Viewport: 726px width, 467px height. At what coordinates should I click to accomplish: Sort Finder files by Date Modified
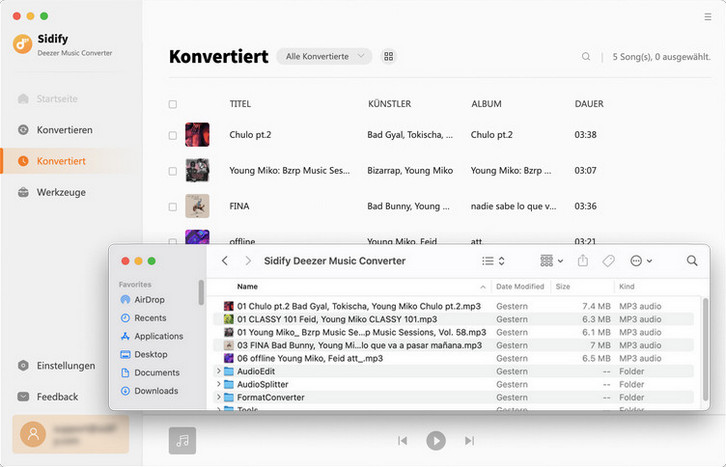(520, 286)
